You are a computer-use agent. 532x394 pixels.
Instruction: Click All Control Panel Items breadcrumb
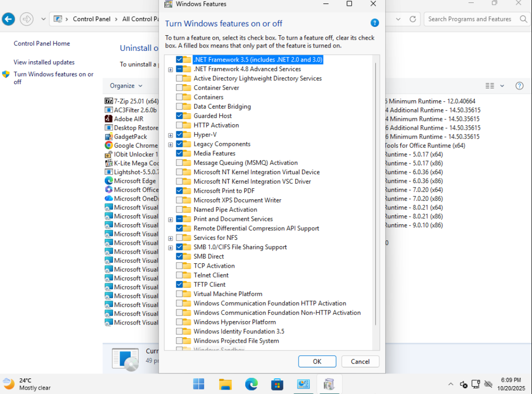click(x=140, y=19)
